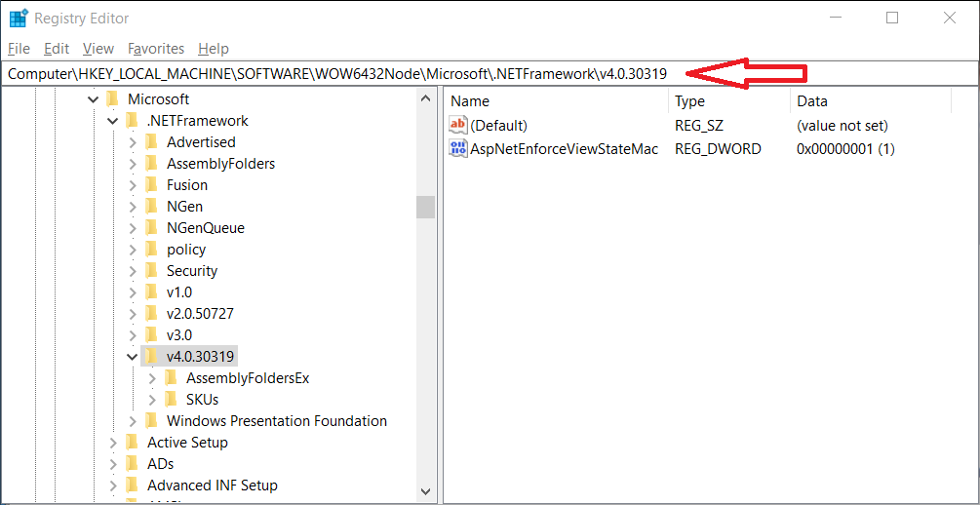The image size is (980, 505).
Task: Collapse the .NETFramework tree node
Action: click(x=113, y=121)
